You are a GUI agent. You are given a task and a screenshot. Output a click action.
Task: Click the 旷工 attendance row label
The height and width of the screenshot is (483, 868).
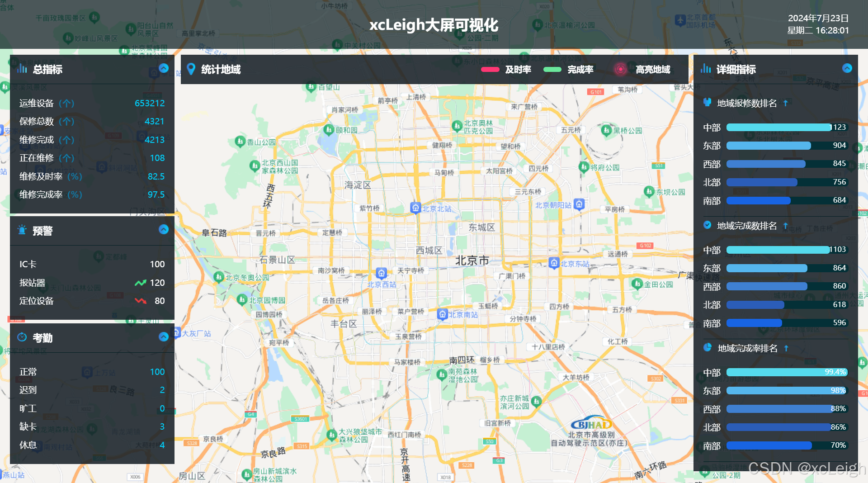(28, 408)
